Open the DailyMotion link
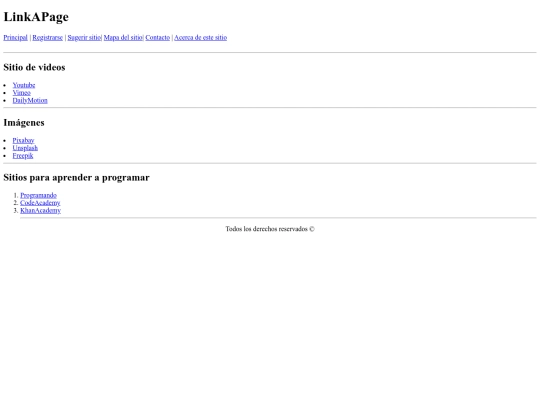540x405 pixels. click(x=30, y=101)
